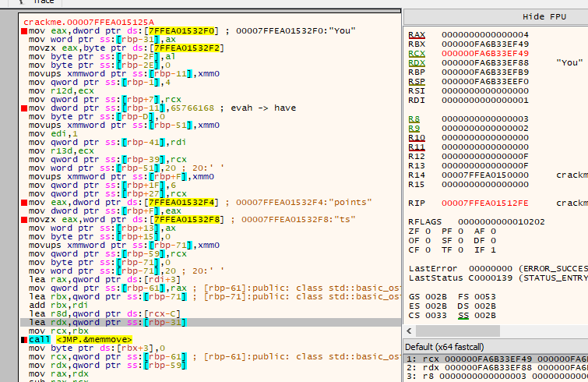Viewport: 588px width, 382px height.
Task: Click the RSP register value
Action: pyautogui.click(x=485, y=82)
